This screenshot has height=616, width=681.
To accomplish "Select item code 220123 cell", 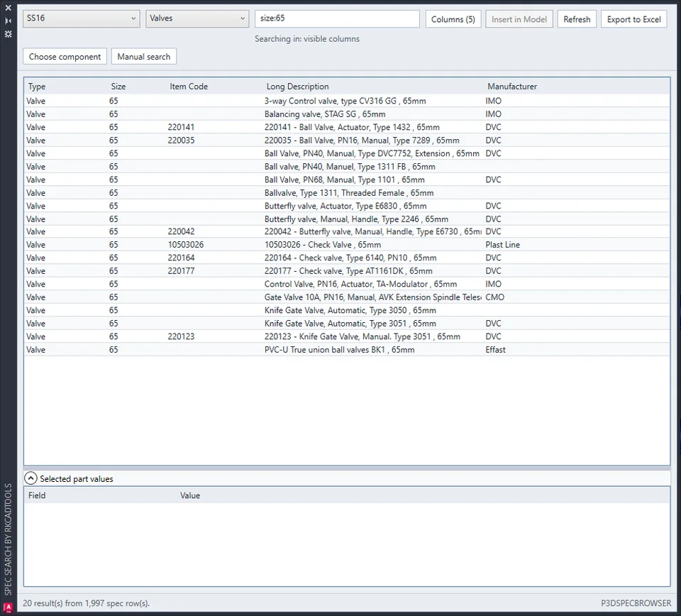I will tap(181, 336).
